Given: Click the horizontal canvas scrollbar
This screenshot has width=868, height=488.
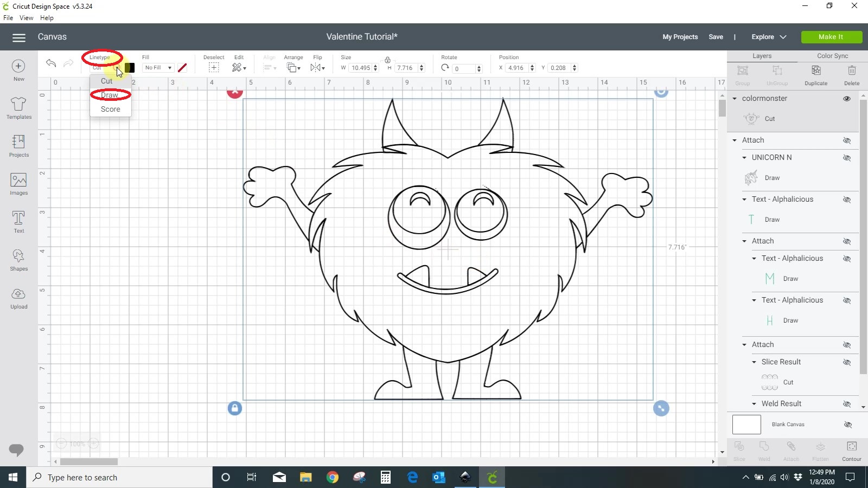Looking at the screenshot, I should [x=89, y=462].
